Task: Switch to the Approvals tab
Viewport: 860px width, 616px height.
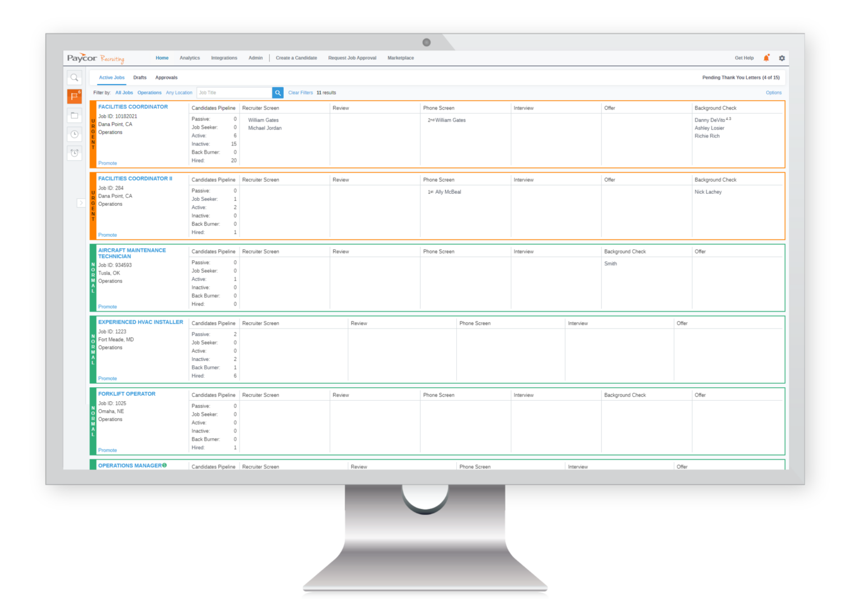Action: coord(166,77)
